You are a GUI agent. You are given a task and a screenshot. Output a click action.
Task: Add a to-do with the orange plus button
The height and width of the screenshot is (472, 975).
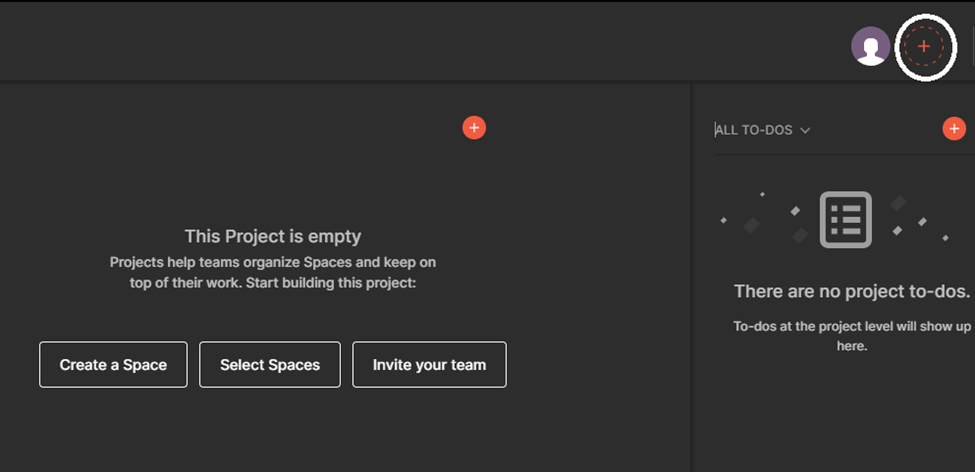(x=954, y=129)
